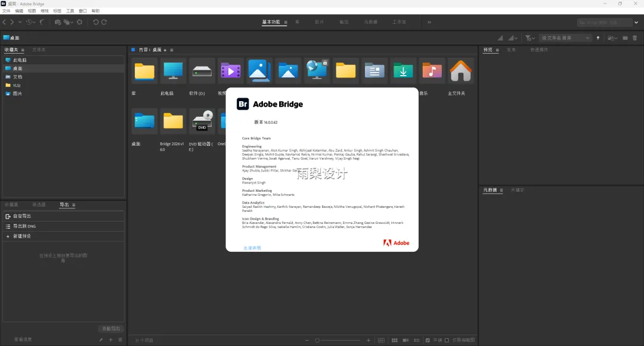Screen dimensions: 644x346
Task: Add new content tab plus icon
Action: tap(165, 50)
